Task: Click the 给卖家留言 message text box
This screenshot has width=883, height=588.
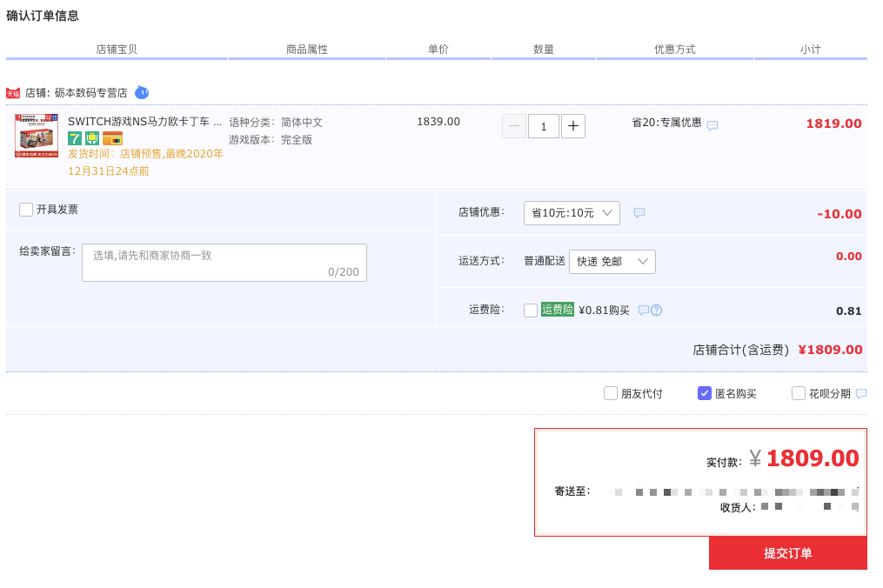Action: point(224,263)
